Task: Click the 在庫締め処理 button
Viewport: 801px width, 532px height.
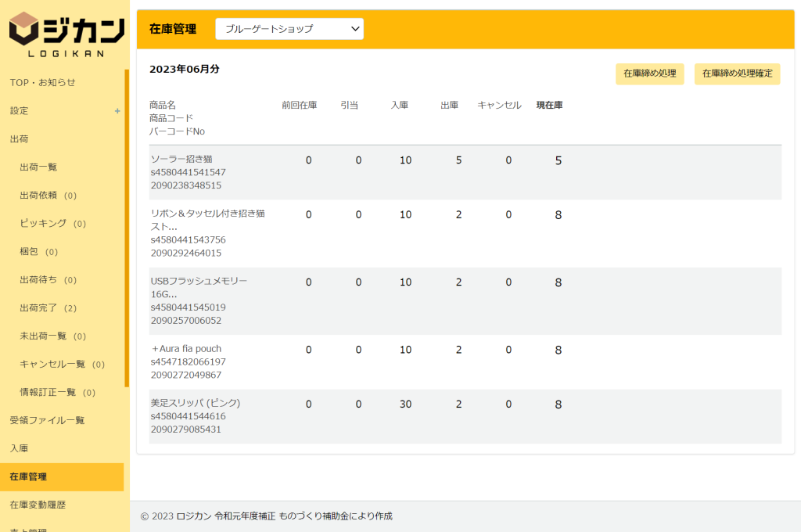Action: point(649,74)
